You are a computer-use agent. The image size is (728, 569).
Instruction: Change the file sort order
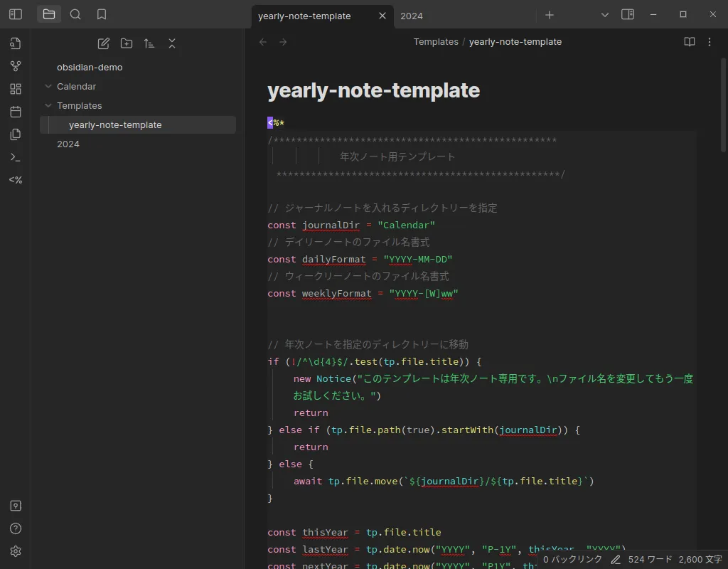tap(149, 43)
